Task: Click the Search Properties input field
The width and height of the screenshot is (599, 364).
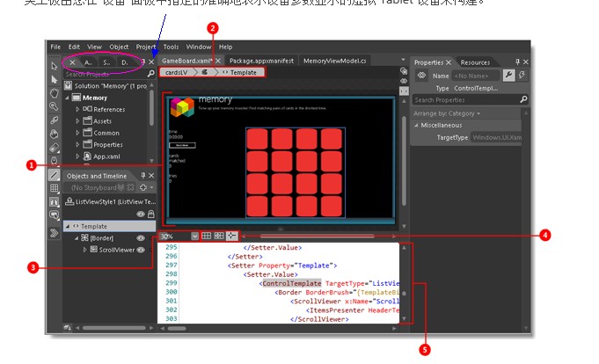Action: [466, 100]
